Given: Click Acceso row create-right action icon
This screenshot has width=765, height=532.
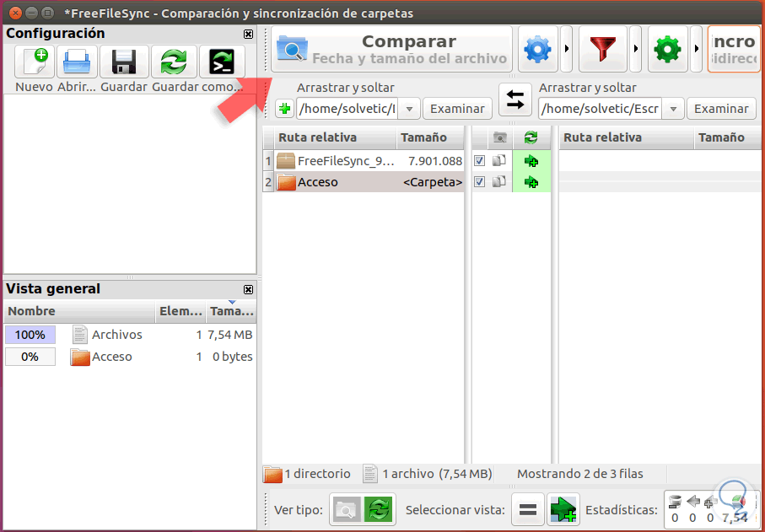Looking at the screenshot, I should tap(531, 182).
